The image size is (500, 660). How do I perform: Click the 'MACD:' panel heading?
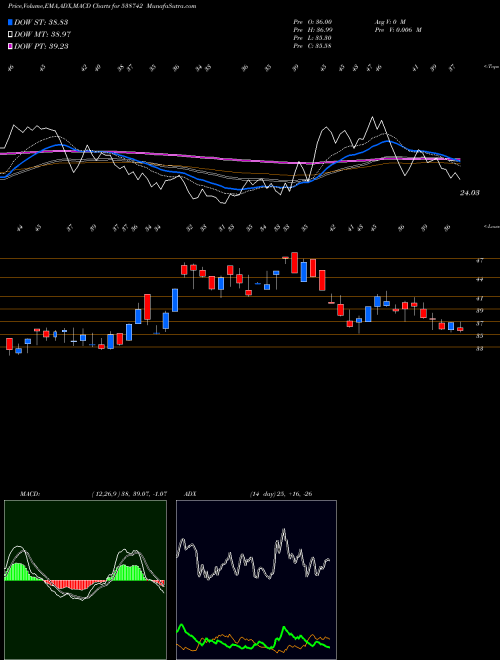[29, 494]
